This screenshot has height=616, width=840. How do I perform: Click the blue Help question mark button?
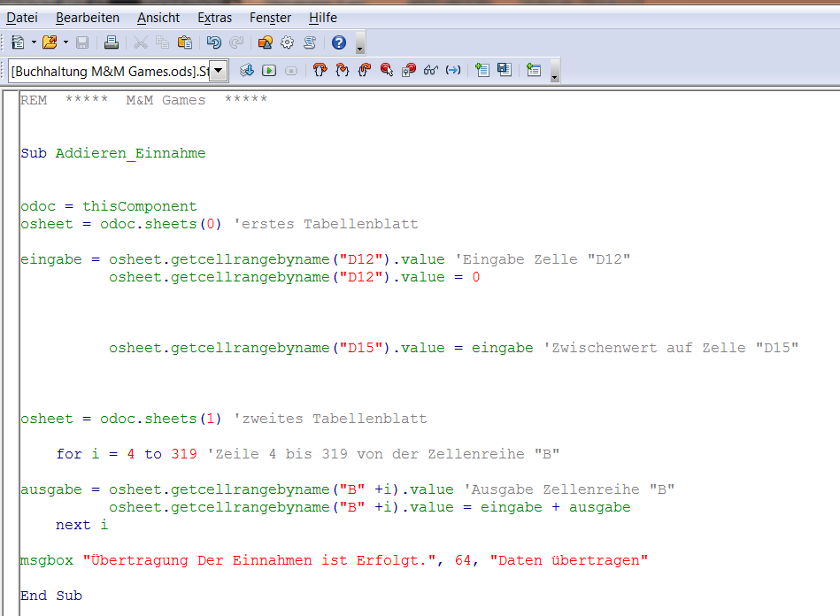[338, 42]
